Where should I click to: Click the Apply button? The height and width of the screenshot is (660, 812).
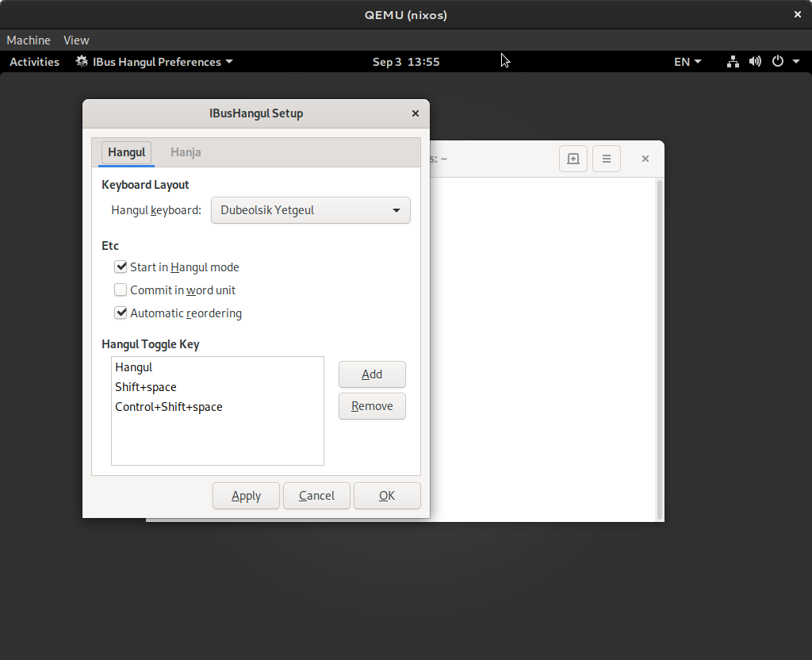246,496
